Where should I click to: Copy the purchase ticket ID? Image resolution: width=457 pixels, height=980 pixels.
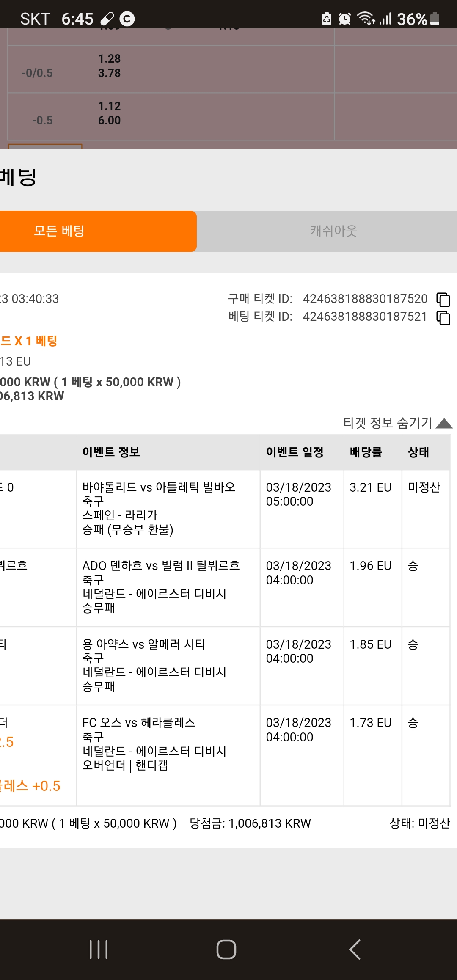[x=443, y=299]
